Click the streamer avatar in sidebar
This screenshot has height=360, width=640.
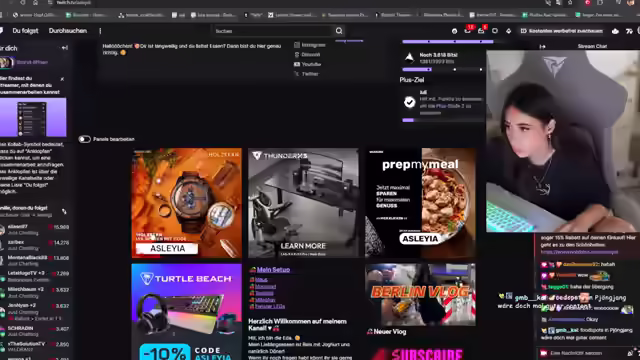7,62
